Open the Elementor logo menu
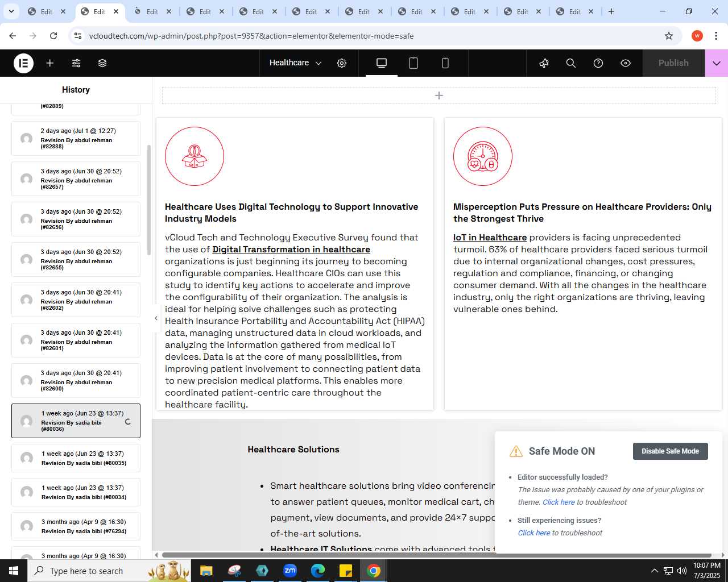Viewport: 728px width, 582px height. click(x=24, y=63)
